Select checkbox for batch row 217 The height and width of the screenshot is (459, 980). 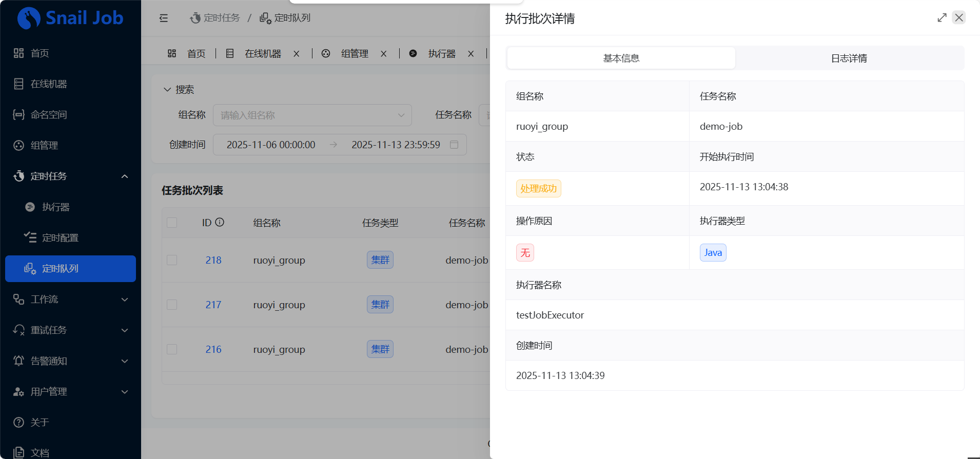click(x=172, y=305)
